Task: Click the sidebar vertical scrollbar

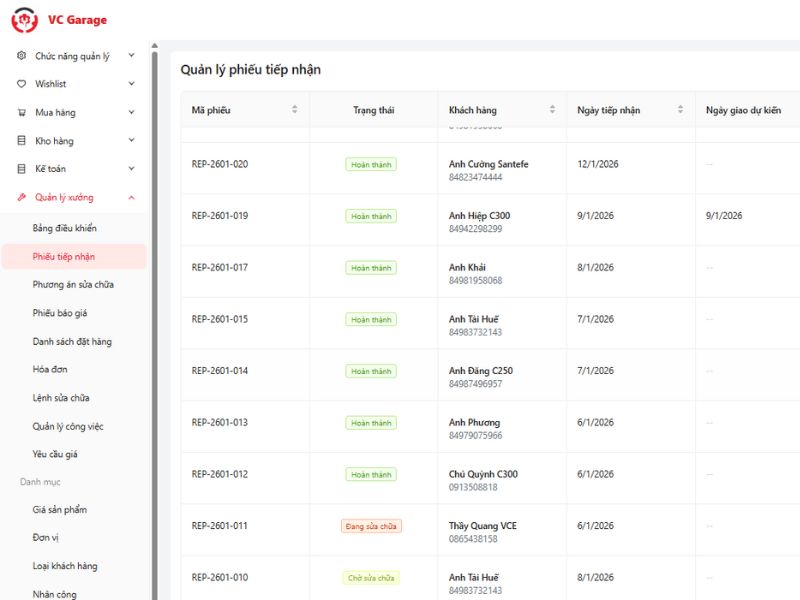Action: click(x=154, y=300)
